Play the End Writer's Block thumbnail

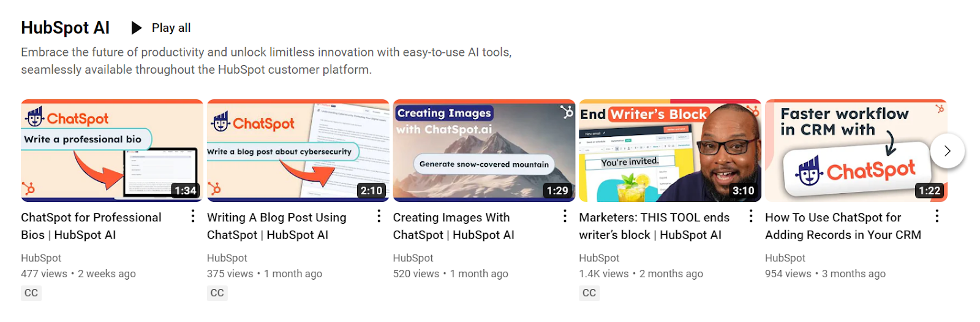670,150
